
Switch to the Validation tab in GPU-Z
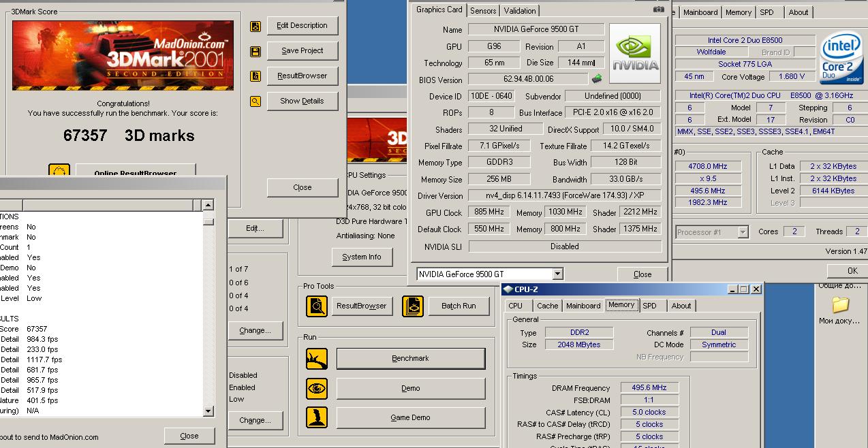tap(520, 11)
